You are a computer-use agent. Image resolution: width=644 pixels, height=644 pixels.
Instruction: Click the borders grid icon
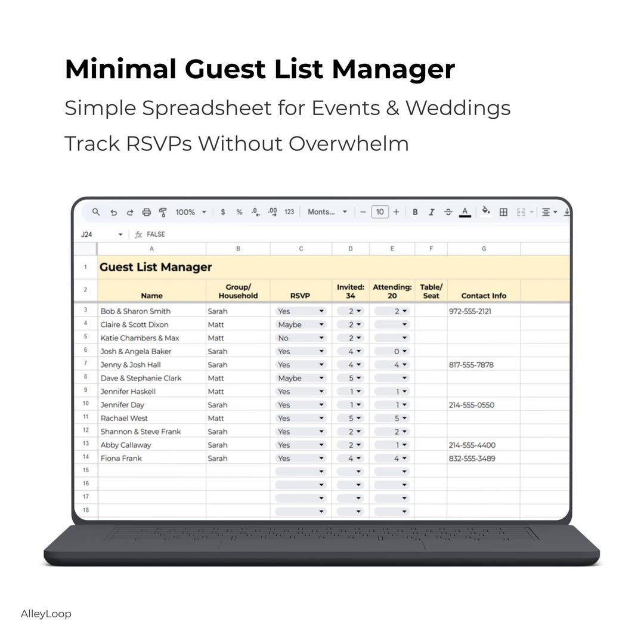[x=503, y=212]
